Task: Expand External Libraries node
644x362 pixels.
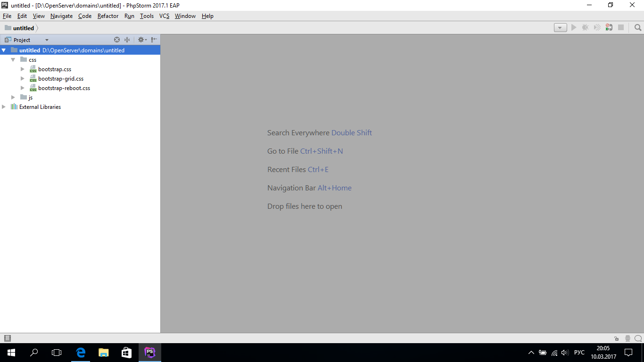Action: 4,107
